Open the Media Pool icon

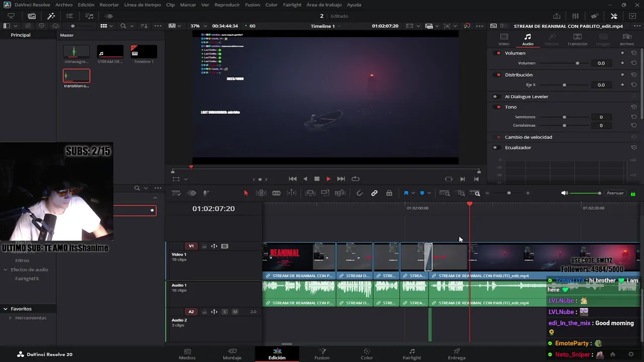tap(32, 16)
